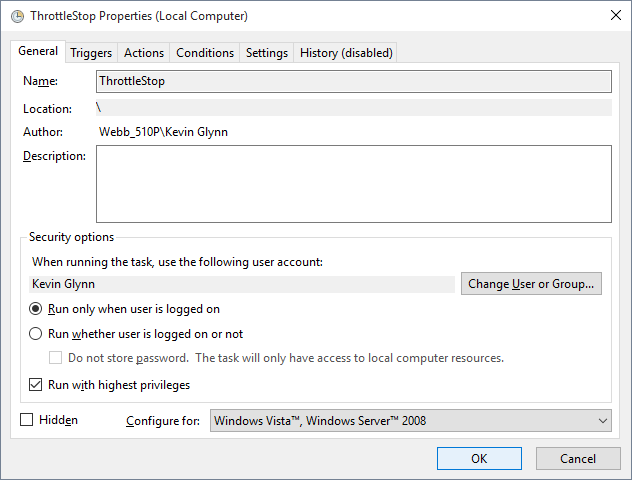This screenshot has height=480, width=632.
Task: Open the Conditions tab
Action: pyautogui.click(x=205, y=53)
